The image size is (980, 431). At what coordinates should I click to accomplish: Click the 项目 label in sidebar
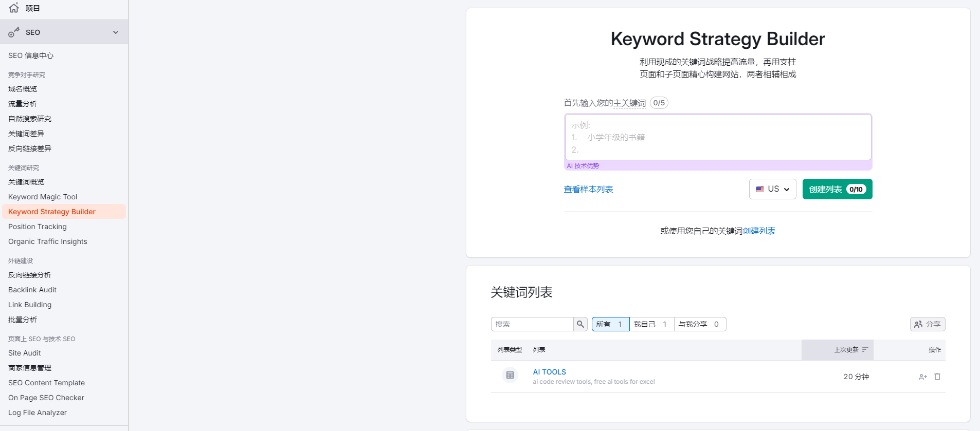33,8
